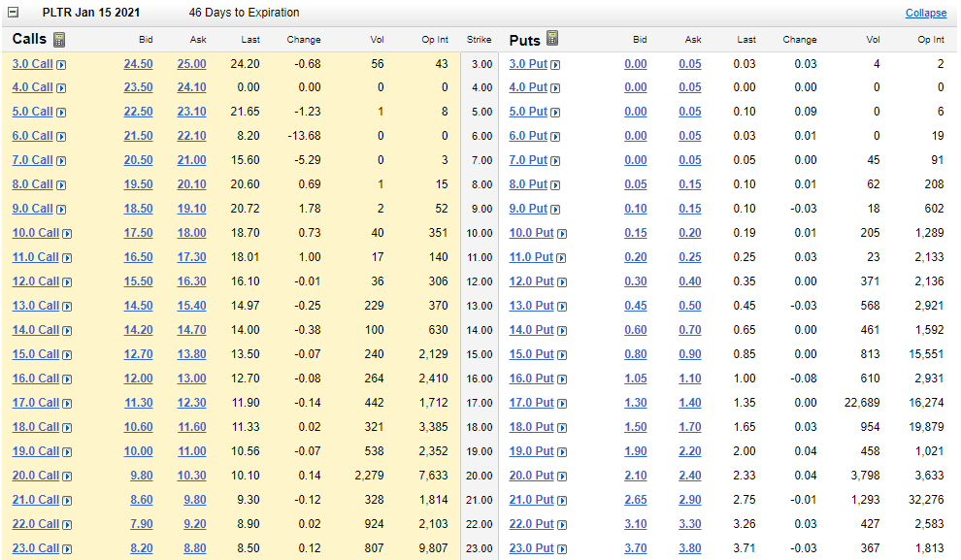Open the 10.0 Put option link
Viewport: 961px width, 560px height.
(531, 233)
